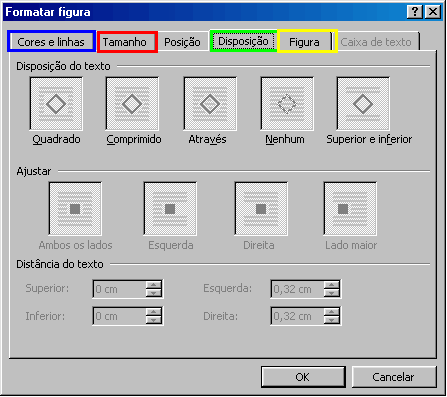Select the Nenhum wrapping icon
Image resolution: width=447 pixels, height=397 pixels.
(287, 104)
